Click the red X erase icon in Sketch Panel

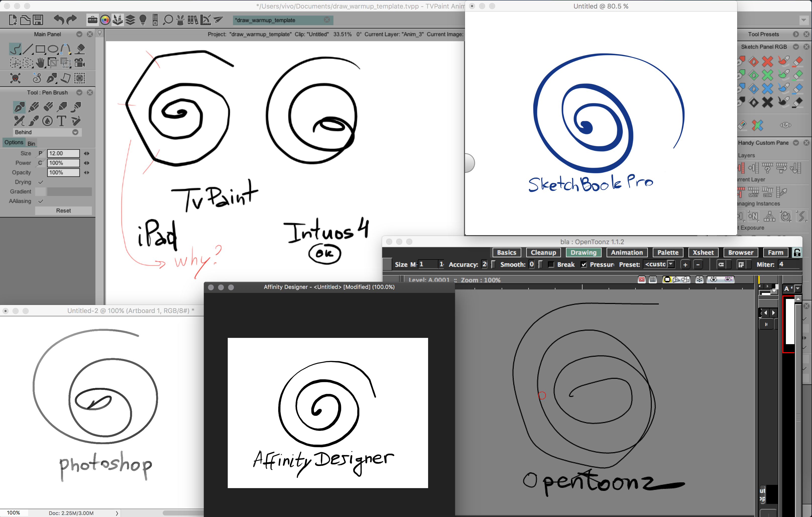click(768, 61)
